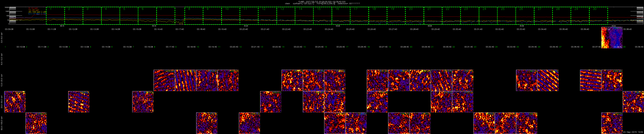
Task: Click the 12.0–25.0 keV row label
Action: [2, 80]
